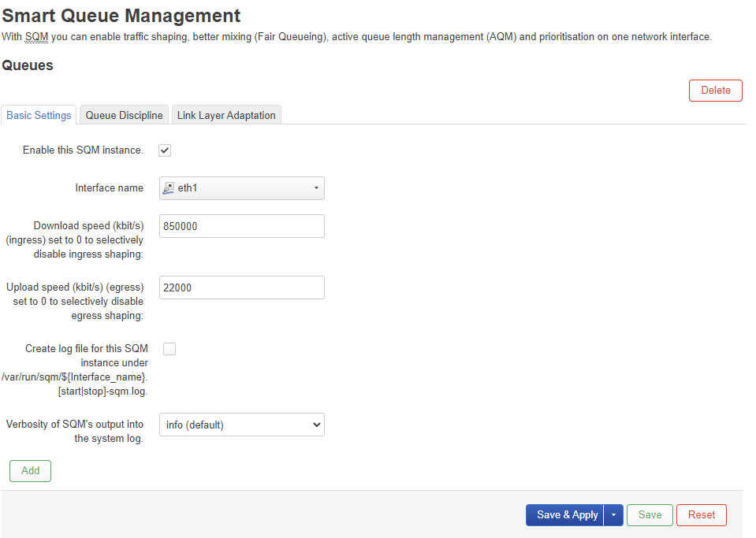Click the arrow on the Interface name selector
756x538 pixels.
click(316, 188)
